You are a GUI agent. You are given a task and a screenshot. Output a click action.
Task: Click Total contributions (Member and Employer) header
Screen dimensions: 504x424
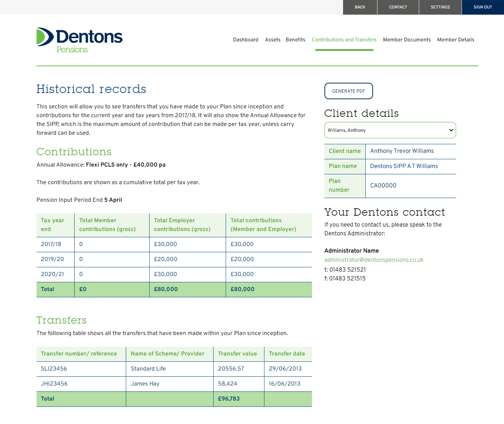tap(269, 225)
